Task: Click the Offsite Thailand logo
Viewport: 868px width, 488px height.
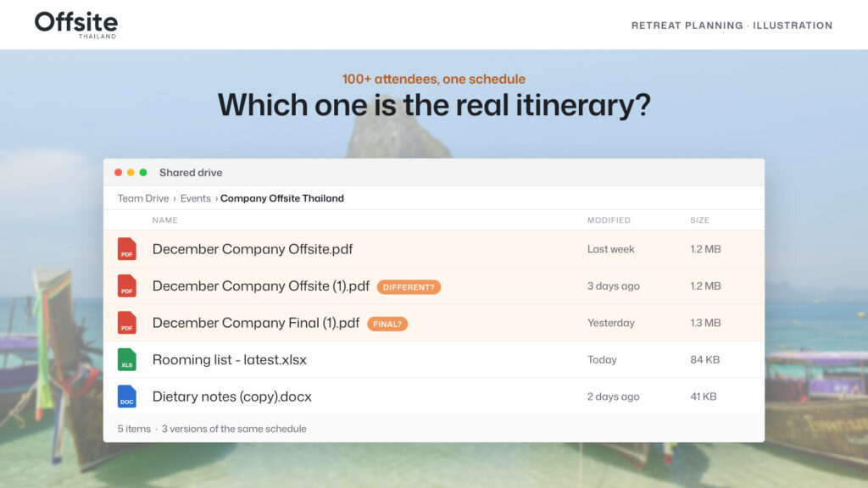Action: tap(75, 25)
